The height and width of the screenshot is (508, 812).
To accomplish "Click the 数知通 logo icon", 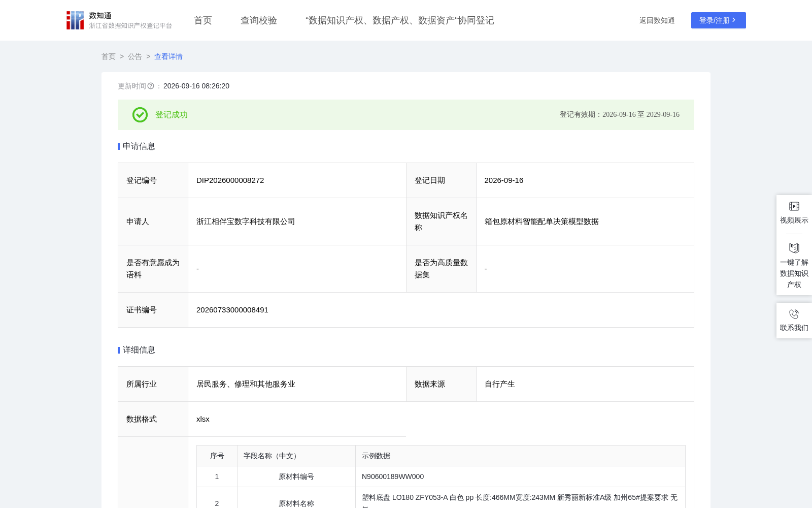I will click(75, 20).
